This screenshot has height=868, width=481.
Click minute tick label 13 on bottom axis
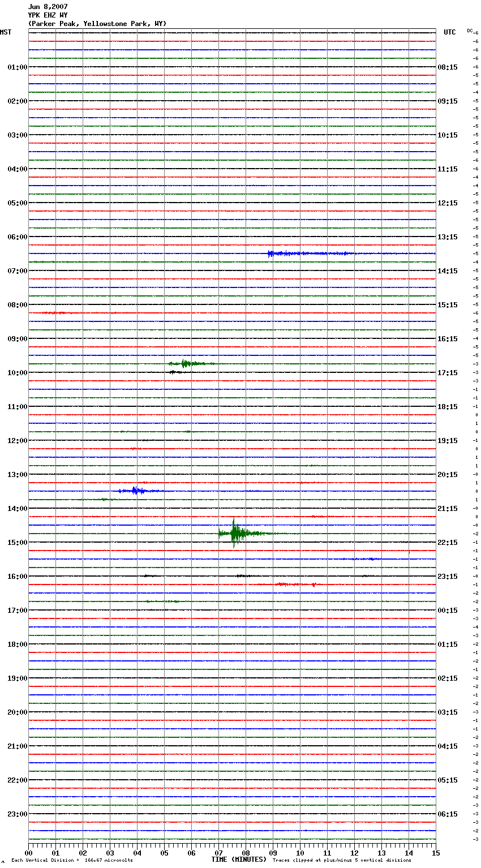point(381,853)
